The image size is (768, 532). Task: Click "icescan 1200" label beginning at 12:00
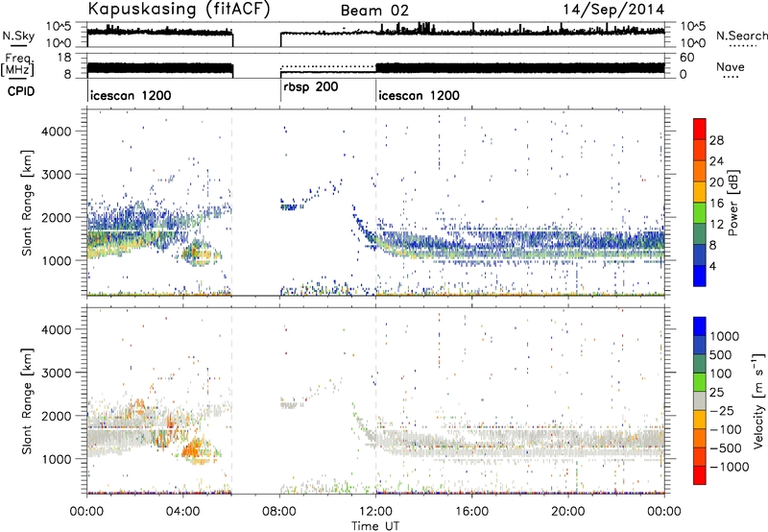click(x=419, y=95)
